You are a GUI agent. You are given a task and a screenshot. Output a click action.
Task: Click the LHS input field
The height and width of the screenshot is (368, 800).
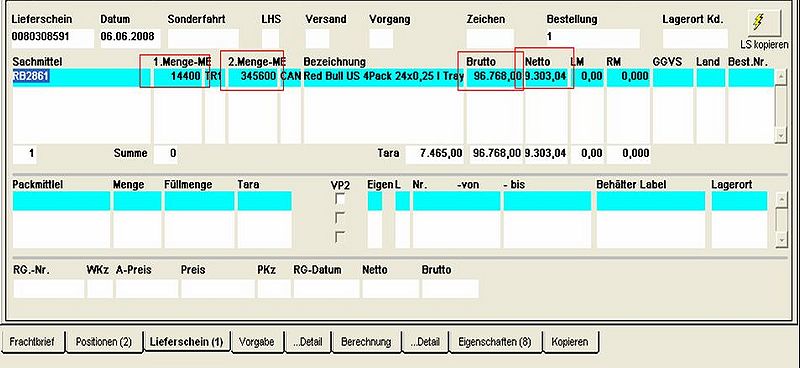pos(270,38)
